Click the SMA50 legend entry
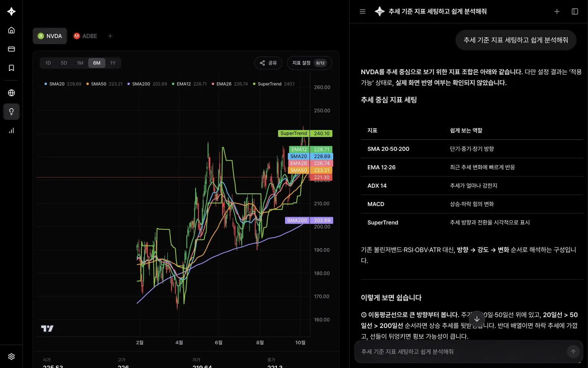The width and height of the screenshot is (588, 368). click(x=104, y=84)
